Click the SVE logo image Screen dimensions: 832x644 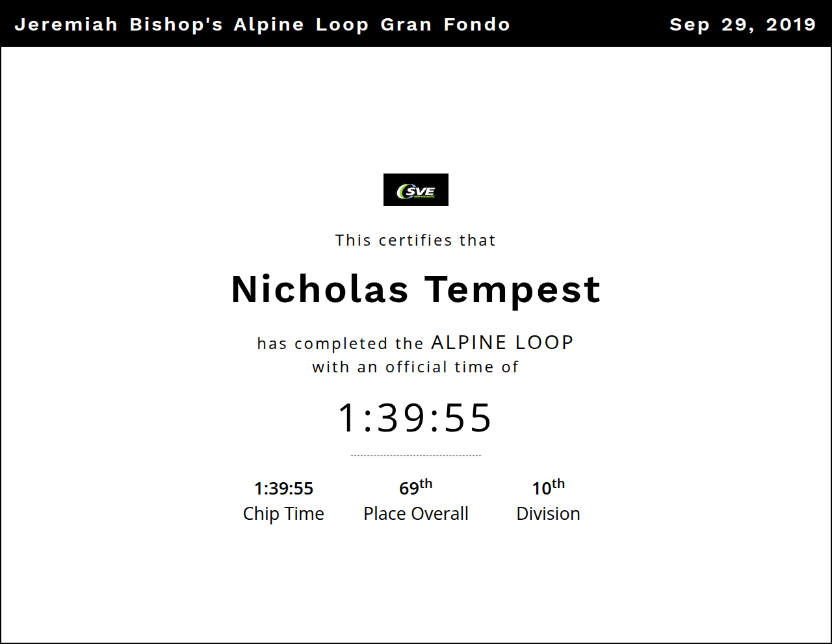click(415, 190)
